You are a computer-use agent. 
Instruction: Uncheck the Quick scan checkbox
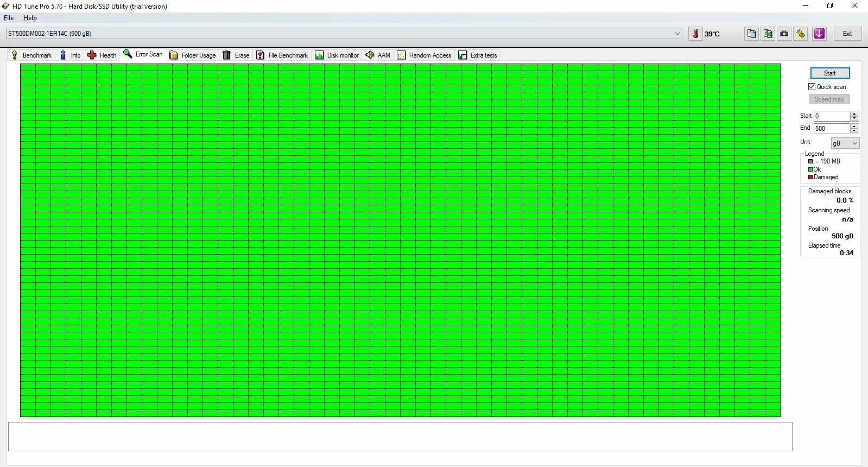[812, 87]
